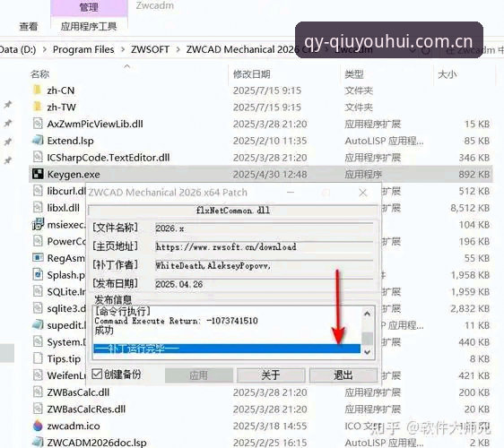Image resolution: width=504 pixels, height=448 pixels.
Task: Click the 补丁作者 field with WhiteDeath
Action: coord(265,265)
